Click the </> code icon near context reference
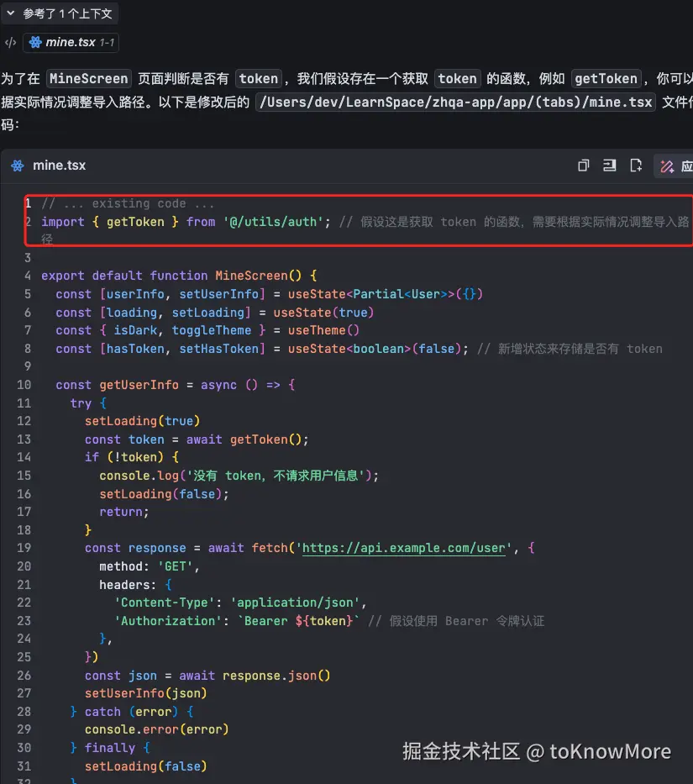 click(x=10, y=42)
